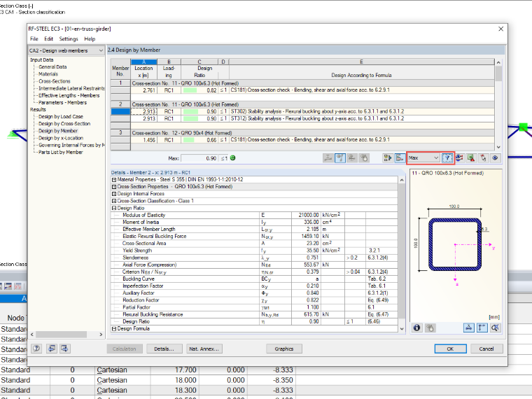This screenshot has width=532, height=399.
Task: Close the RF-STEEL EC3 dialog
Action: [500, 29]
